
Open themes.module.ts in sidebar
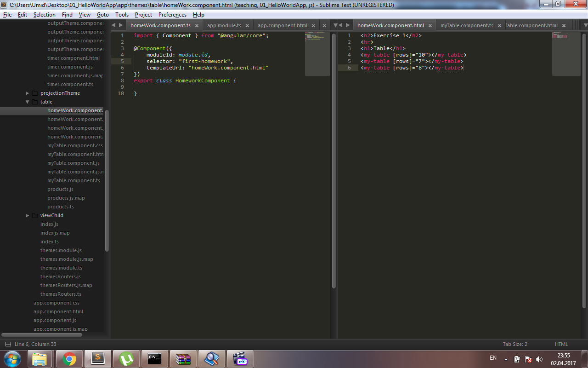pos(61,268)
